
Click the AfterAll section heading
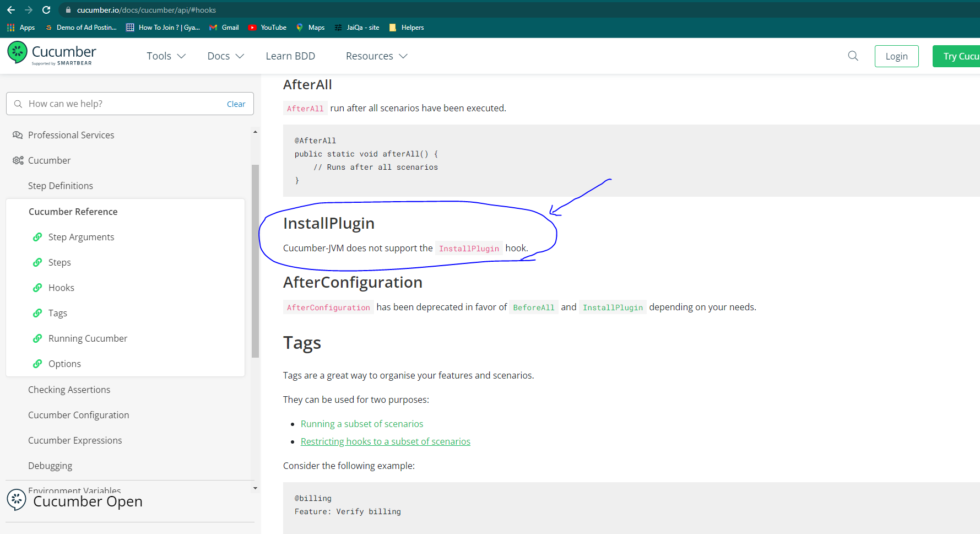(x=307, y=84)
